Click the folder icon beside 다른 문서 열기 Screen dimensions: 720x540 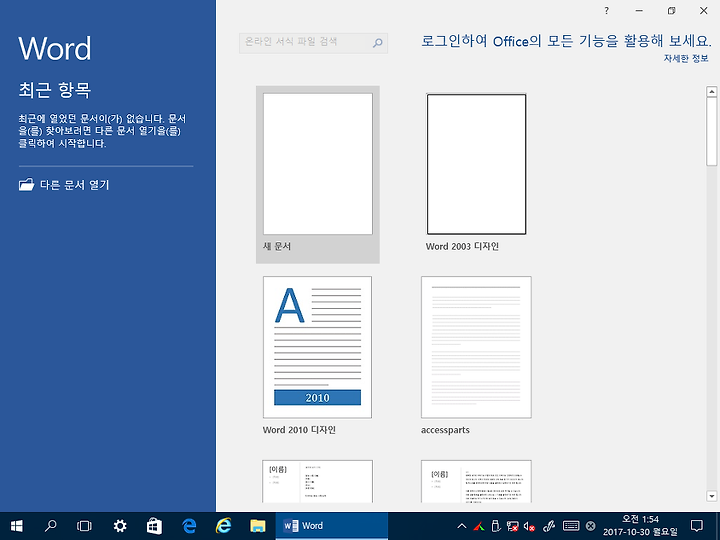27,185
